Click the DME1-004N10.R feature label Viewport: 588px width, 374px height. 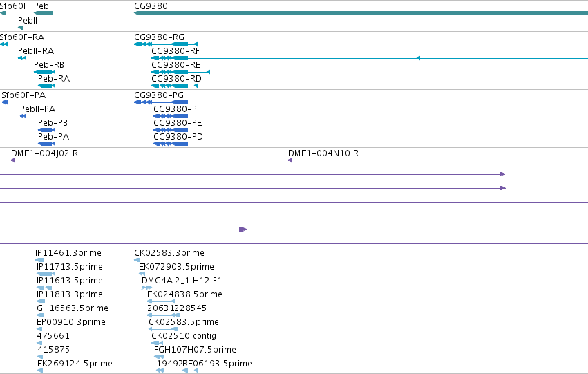click(x=323, y=153)
